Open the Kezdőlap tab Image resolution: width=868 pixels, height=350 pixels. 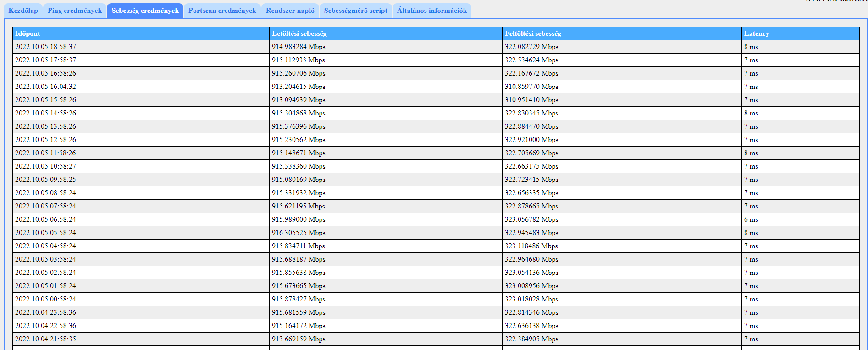pos(23,11)
